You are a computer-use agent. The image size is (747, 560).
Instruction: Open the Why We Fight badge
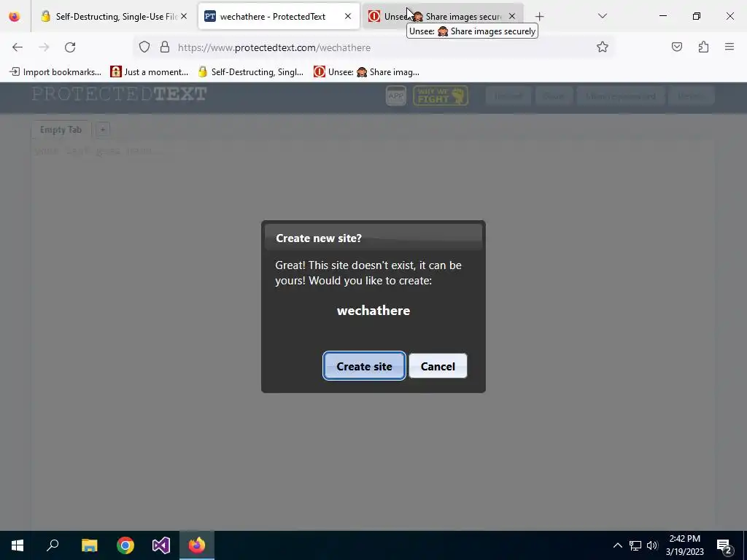coord(440,96)
